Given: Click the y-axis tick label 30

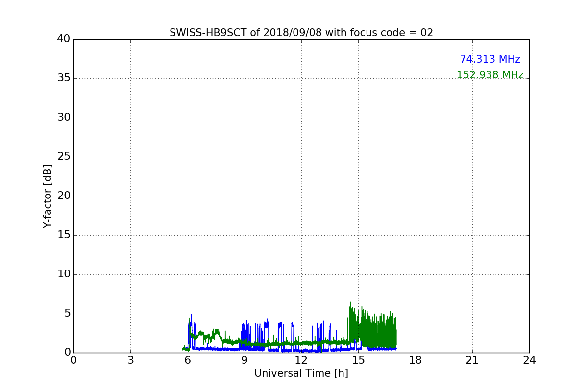Looking at the screenshot, I should click(64, 118).
